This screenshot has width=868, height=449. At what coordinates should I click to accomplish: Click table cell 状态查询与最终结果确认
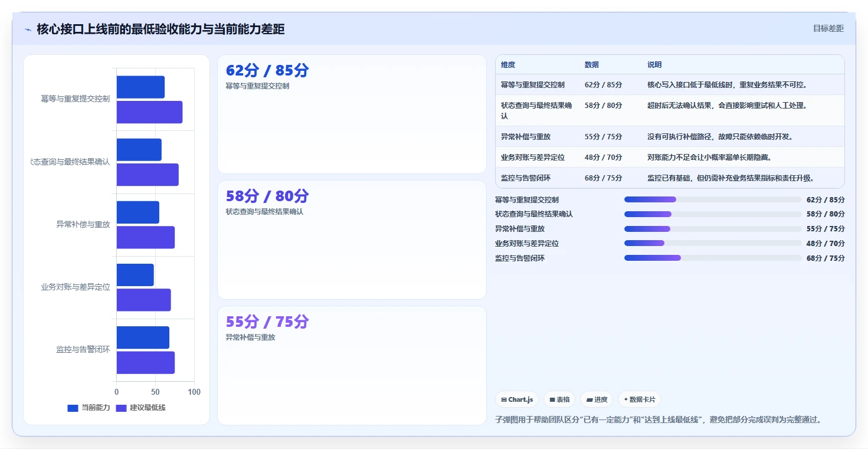coord(536,111)
